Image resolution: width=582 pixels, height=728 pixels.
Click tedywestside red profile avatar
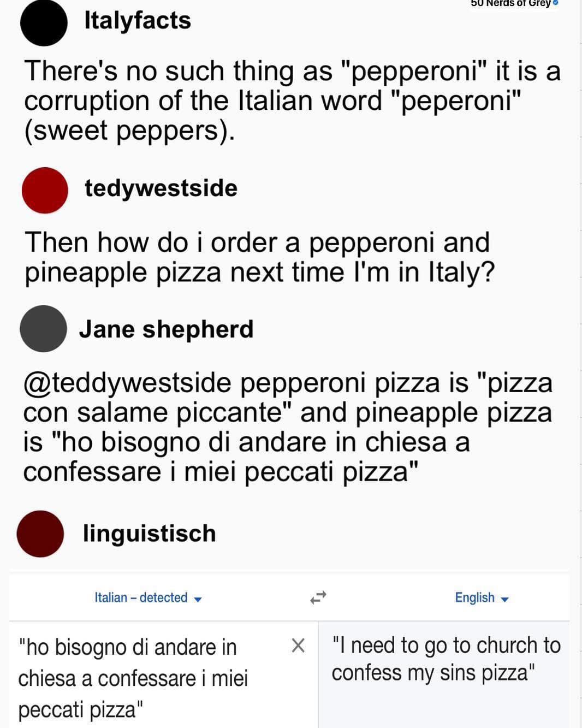(45, 190)
